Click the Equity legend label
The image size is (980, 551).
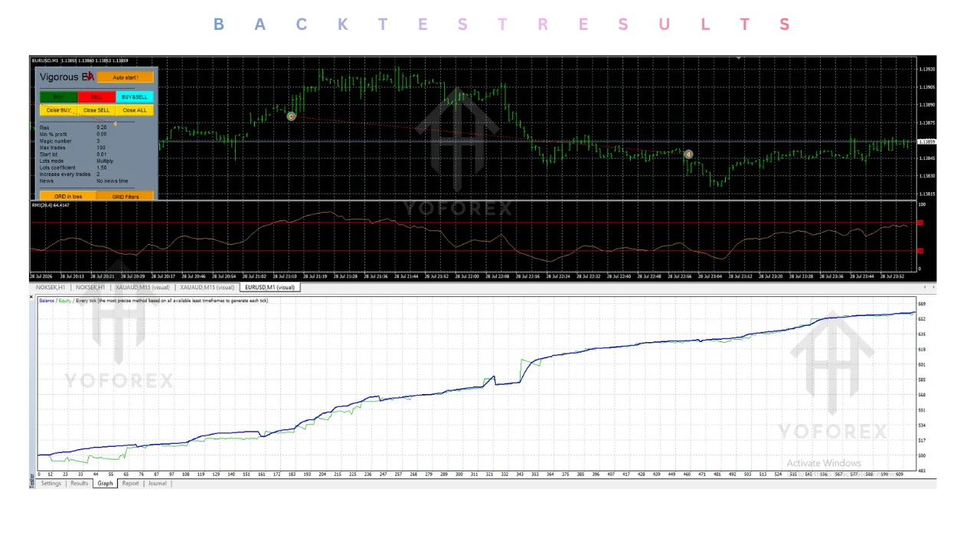(65, 301)
